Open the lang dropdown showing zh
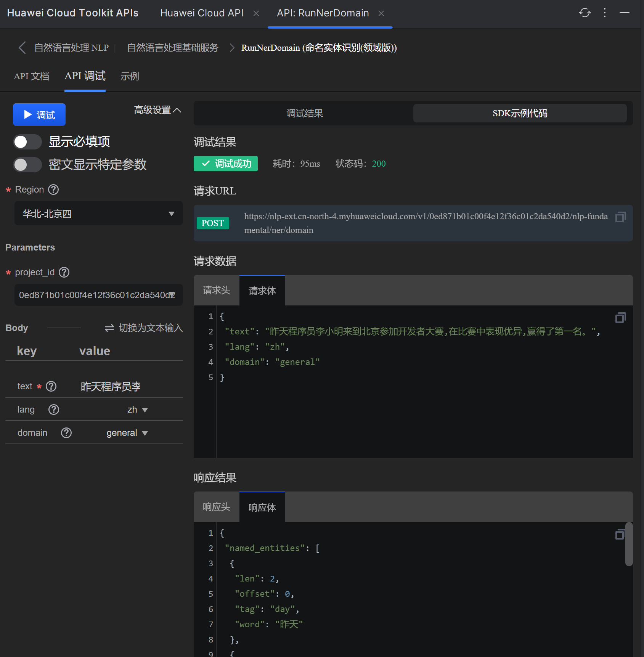Viewport: 644px width, 657px height. point(137,410)
